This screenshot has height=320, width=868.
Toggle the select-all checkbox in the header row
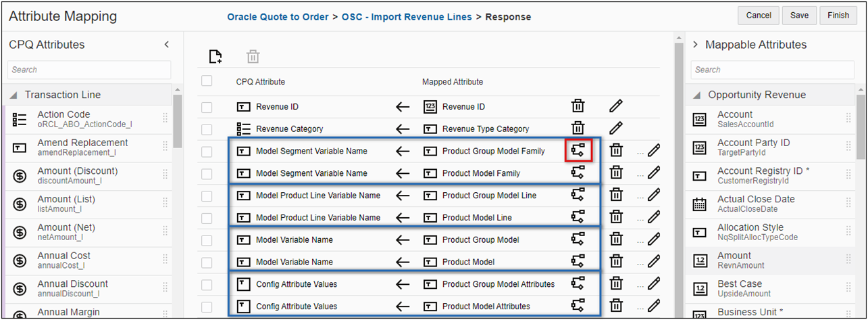[207, 81]
